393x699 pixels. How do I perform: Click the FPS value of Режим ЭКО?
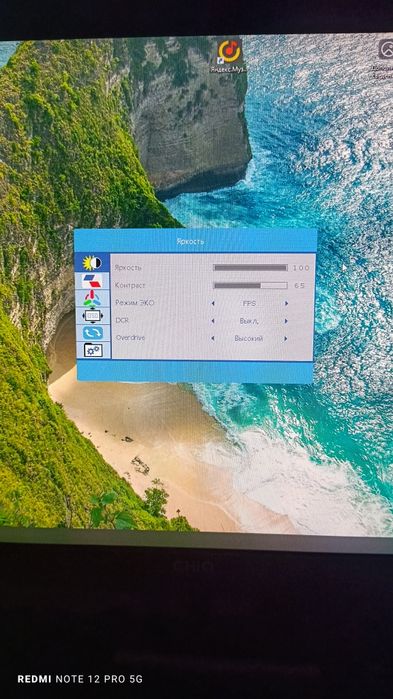pyautogui.click(x=249, y=303)
